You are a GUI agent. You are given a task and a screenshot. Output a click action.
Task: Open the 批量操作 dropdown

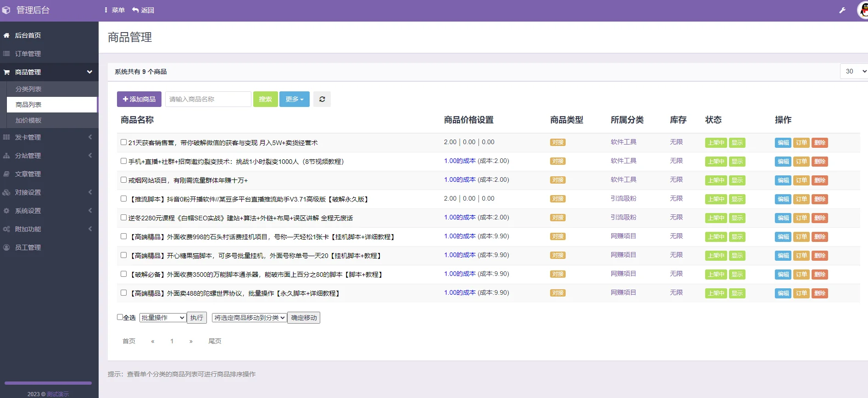click(x=163, y=318)
